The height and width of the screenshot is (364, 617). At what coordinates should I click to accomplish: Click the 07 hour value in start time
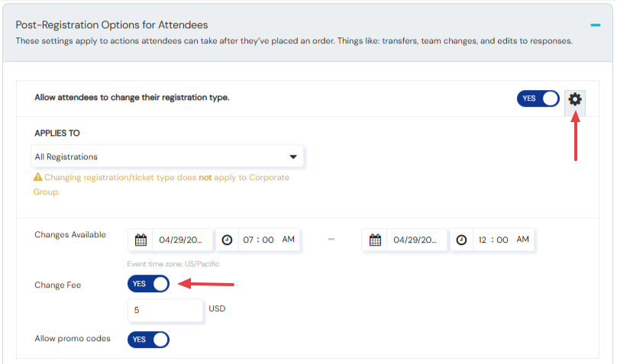point(248,240)
